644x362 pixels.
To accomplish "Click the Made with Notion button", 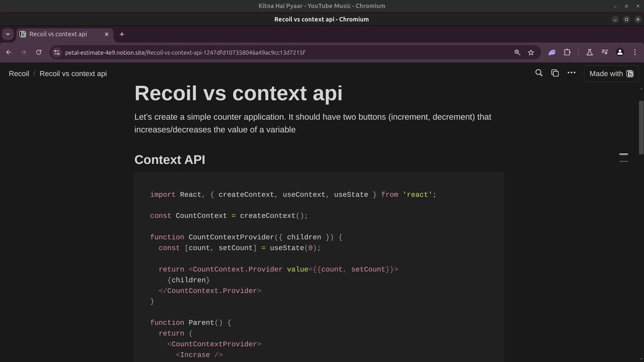I will coord(611,73).
